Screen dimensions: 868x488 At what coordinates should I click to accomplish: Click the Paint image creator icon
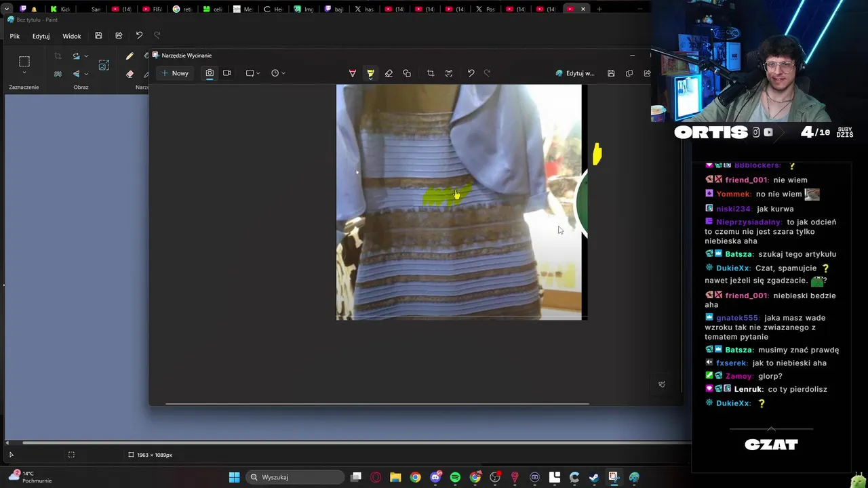coord(104,65)
